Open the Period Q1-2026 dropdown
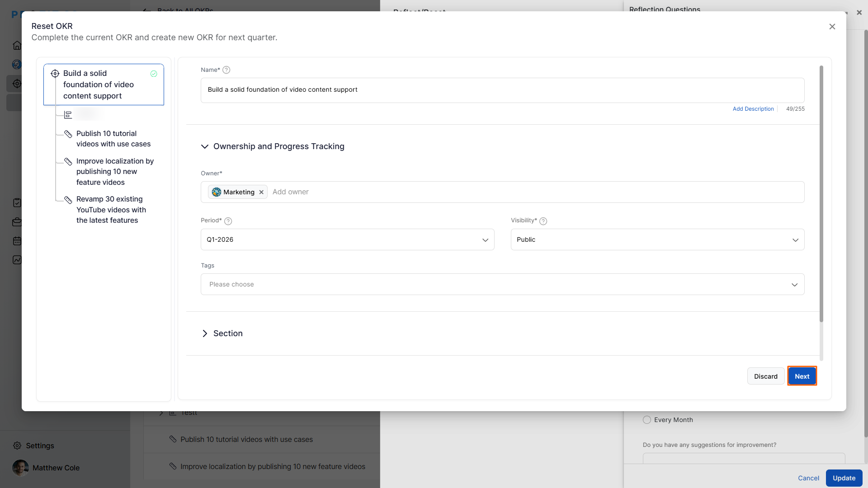Image resolution: width=868 pixels, height=488 pixels. tap(347, 239)
